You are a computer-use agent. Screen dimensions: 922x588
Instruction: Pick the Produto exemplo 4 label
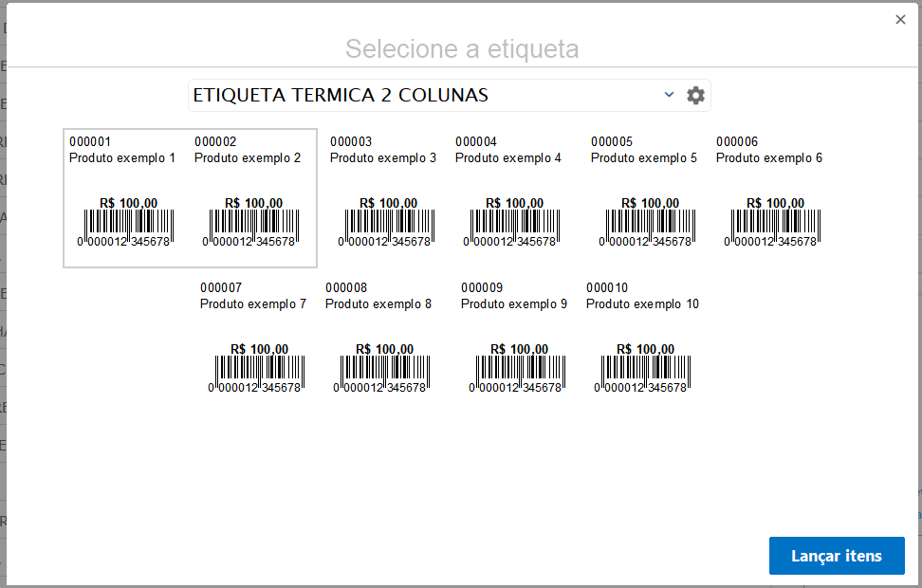click(508, 158)
